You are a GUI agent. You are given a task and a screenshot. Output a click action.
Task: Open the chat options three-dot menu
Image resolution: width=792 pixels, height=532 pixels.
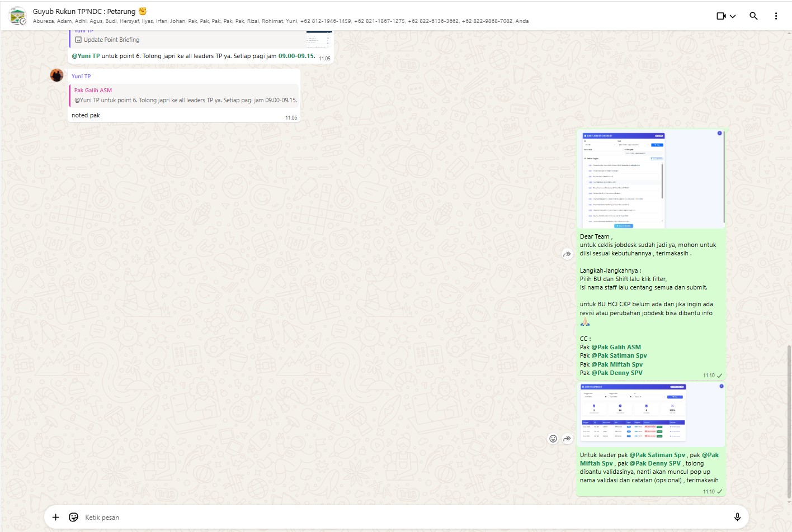(776, 16)
